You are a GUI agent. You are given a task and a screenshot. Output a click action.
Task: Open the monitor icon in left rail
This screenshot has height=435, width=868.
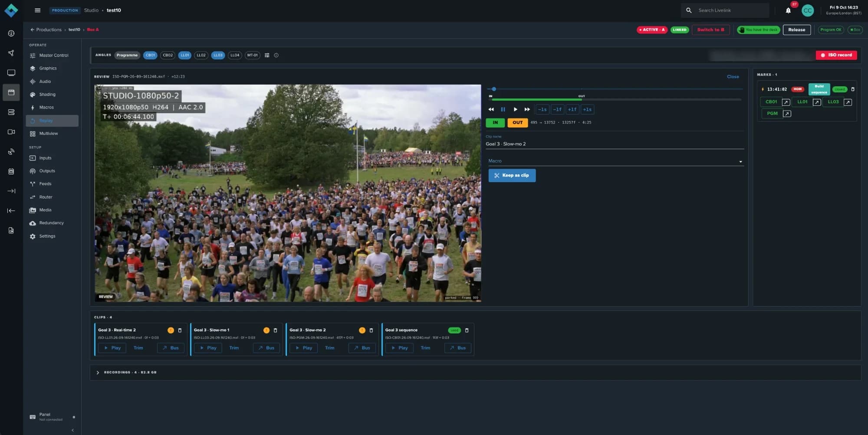click(11, 73)
